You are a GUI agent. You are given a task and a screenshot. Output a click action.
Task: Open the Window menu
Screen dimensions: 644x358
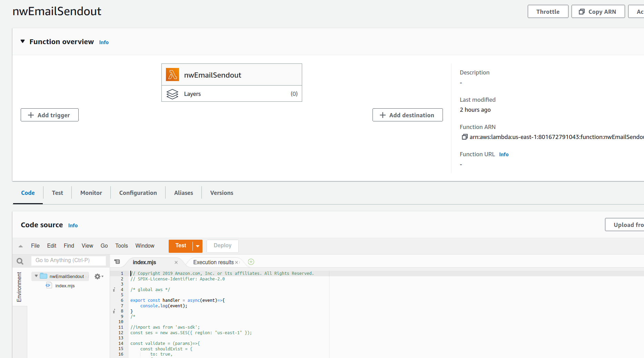click(145, 246)
